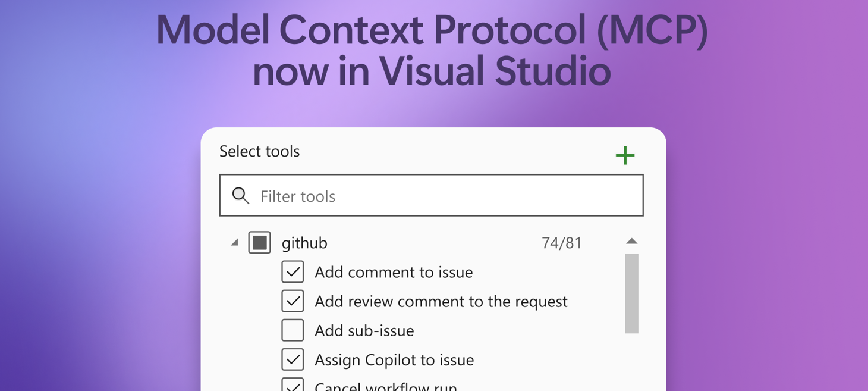Click the scrollbar thumb
This screenshot has width=868, height=391.
[632, 292]
